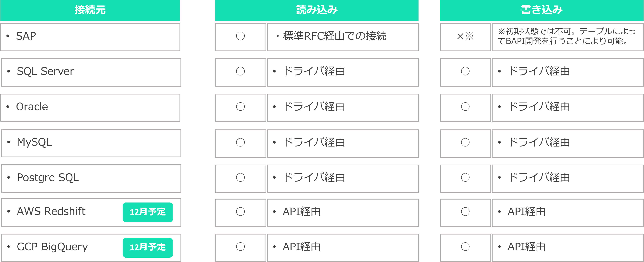
Task: Click the AWS Redshift read circle mark
Action: 240,212
